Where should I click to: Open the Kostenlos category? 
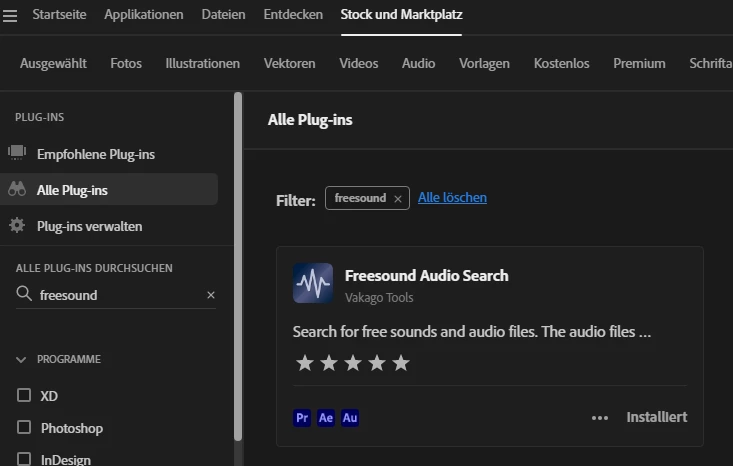pos(561,63)
